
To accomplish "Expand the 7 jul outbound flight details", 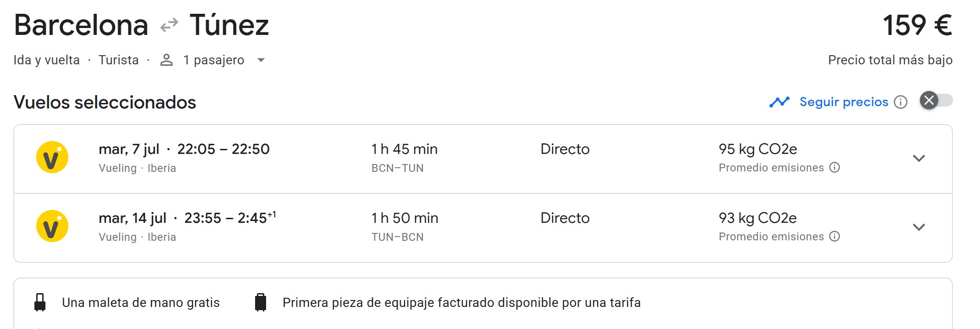I will click(919, 159).
